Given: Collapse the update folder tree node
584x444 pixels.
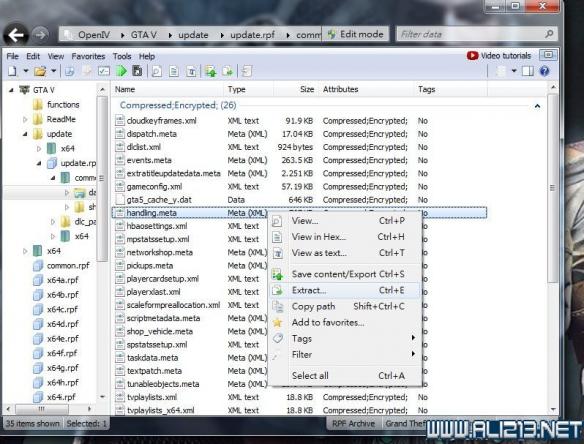Looking at the screenshot, I should click(25, 134).
